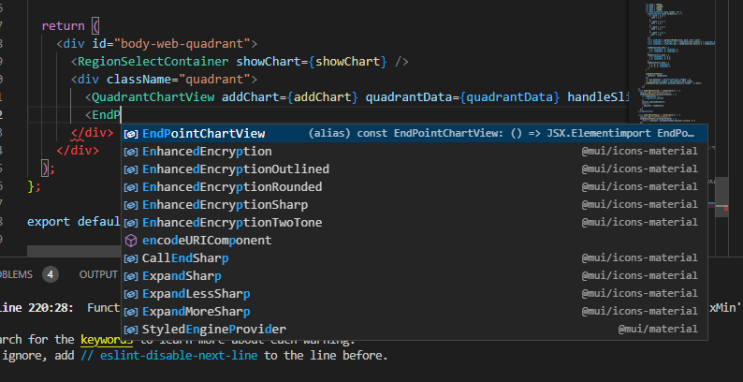The height and width of the screenshot is (382, 743).
Task: Choose the EnhancedEncryption suggestion
Action: point(415,151)
